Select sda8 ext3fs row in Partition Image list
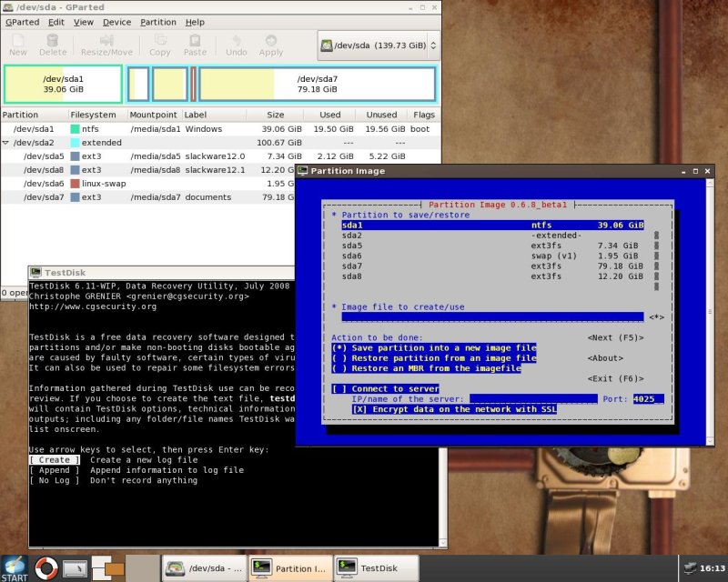The image size is (728, 582). [492, 276]
